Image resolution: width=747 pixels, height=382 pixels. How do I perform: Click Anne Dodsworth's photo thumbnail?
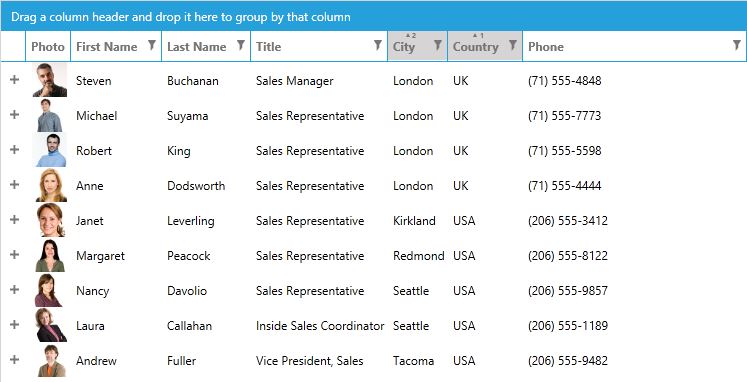click(51, 185)
